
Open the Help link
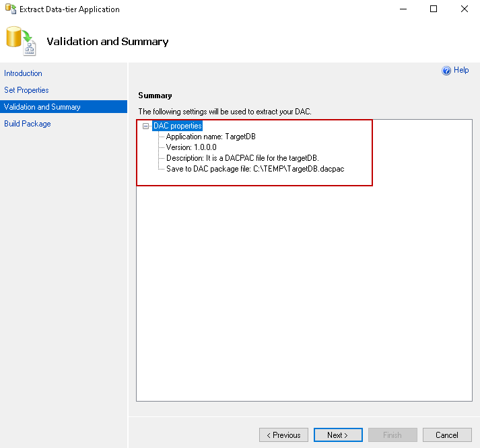pos(461,70)
